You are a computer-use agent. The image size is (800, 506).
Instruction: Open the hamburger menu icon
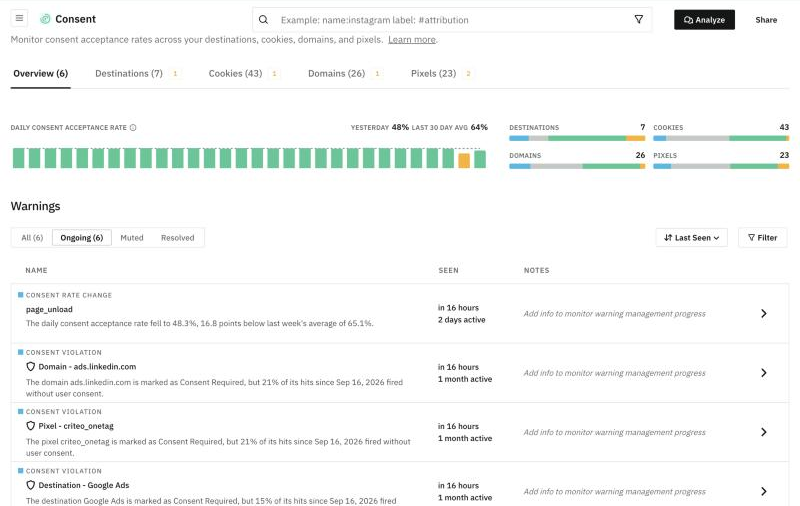pyautogui.click(x=19, y=18)
